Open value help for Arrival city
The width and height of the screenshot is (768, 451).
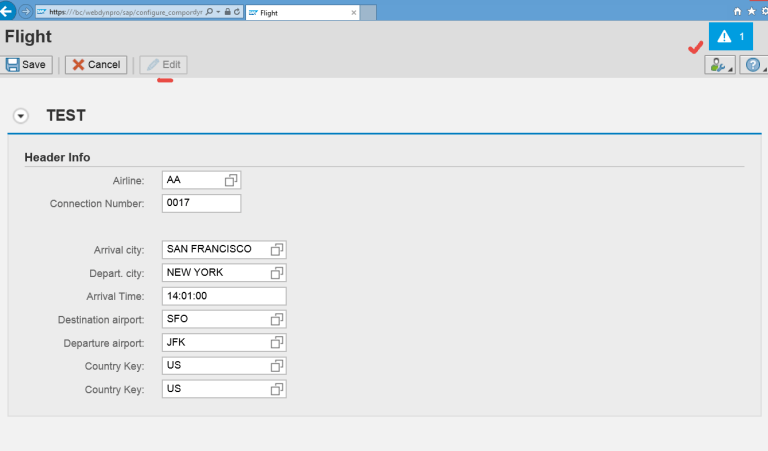click(x=277, y=250)
